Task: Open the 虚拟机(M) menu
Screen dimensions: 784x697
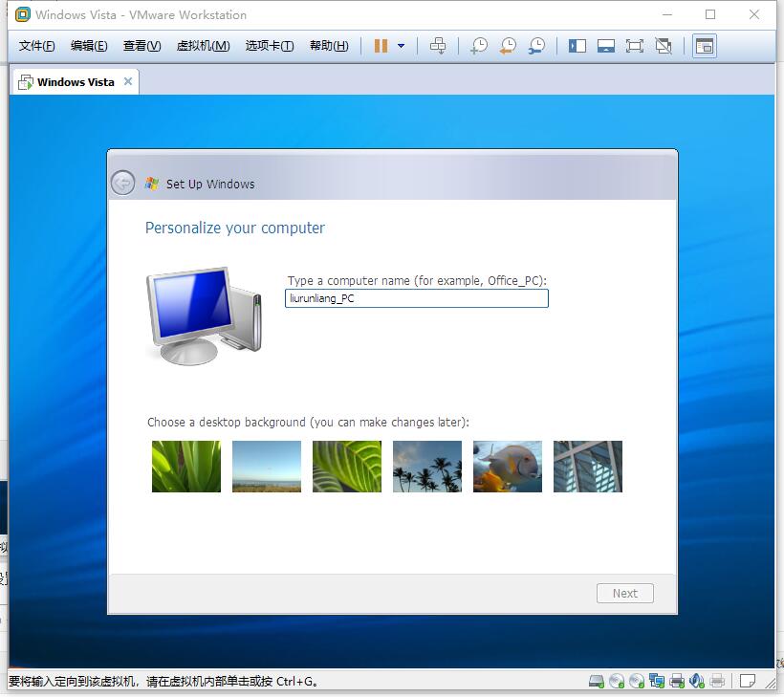Action: [203, 46]
